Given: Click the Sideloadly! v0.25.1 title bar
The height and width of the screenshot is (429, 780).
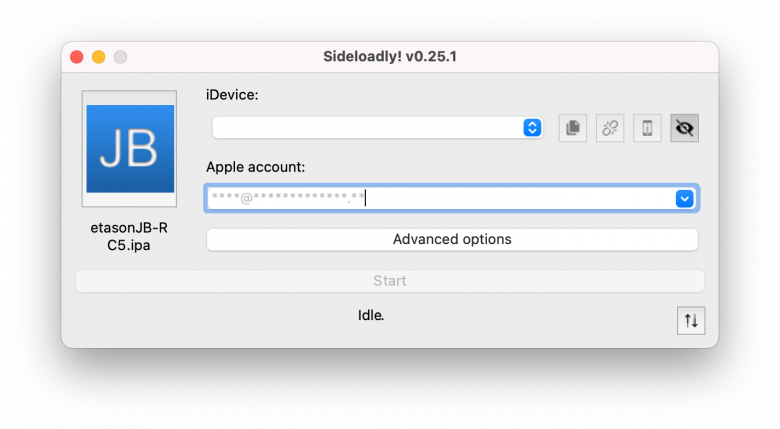Looking at the screenshot, I should (390, 57).
